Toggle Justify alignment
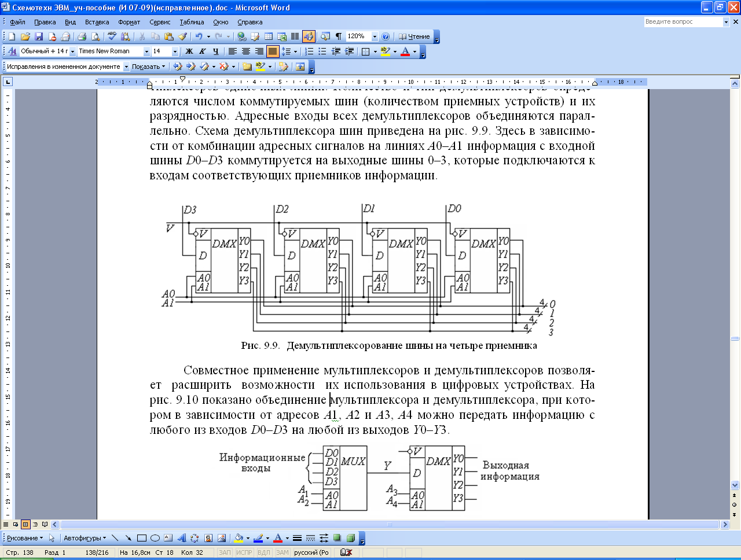Viewport: 741px width, 560px height. 273,51
